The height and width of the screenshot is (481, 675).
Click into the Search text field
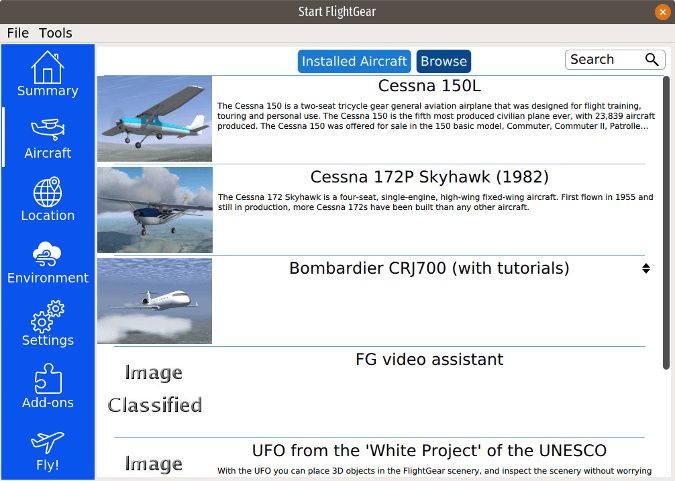[603, 60]
